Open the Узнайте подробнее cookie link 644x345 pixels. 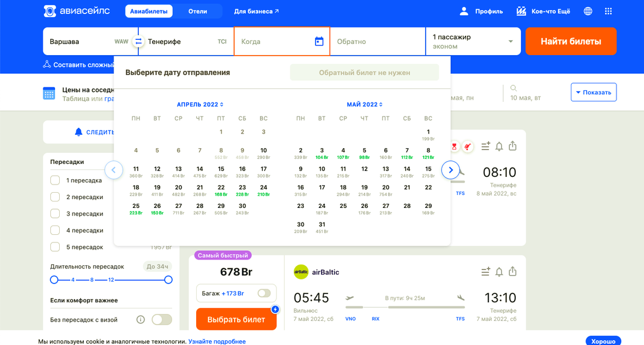[217, 341]
